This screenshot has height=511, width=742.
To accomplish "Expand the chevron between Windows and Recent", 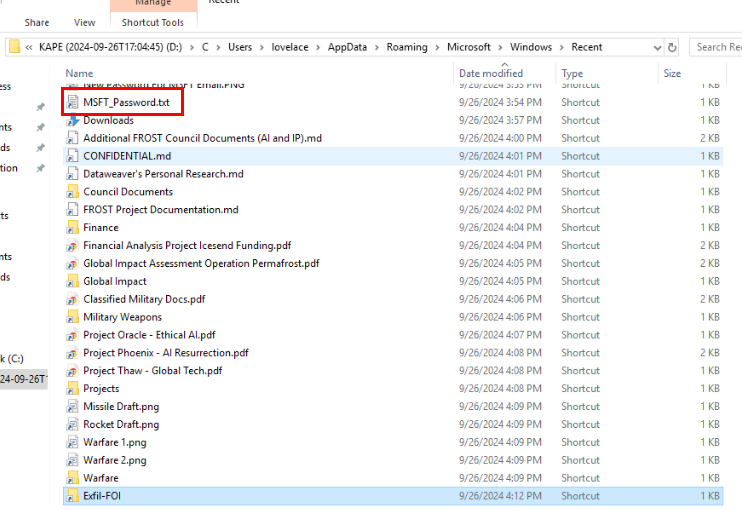I will click(x=562, y=47).
